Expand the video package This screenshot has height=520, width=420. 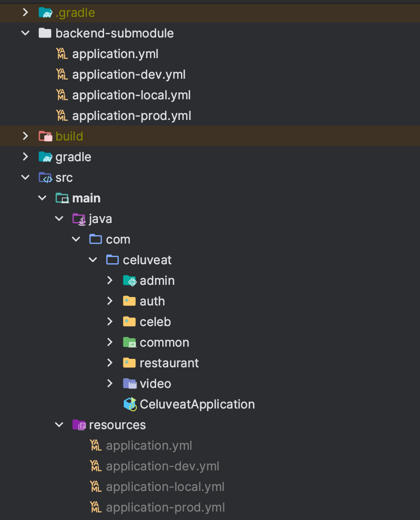pos(109,383)
